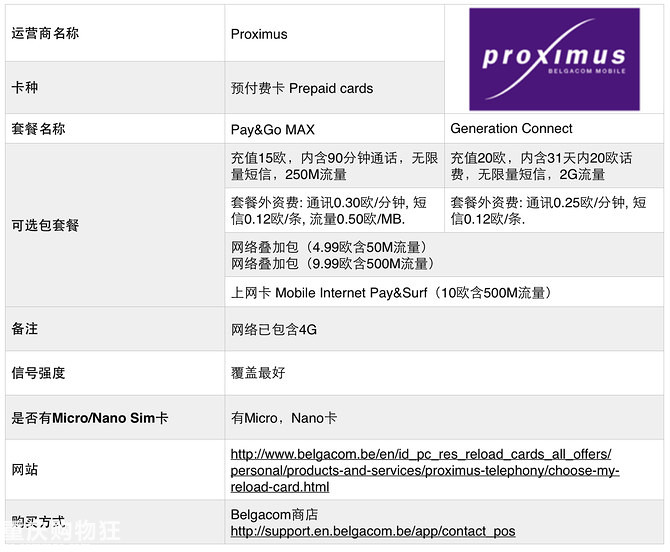Select the '充值15欧' Pay&Go MAX description cell
670x552 pixels.
click(x=335, y=166)
